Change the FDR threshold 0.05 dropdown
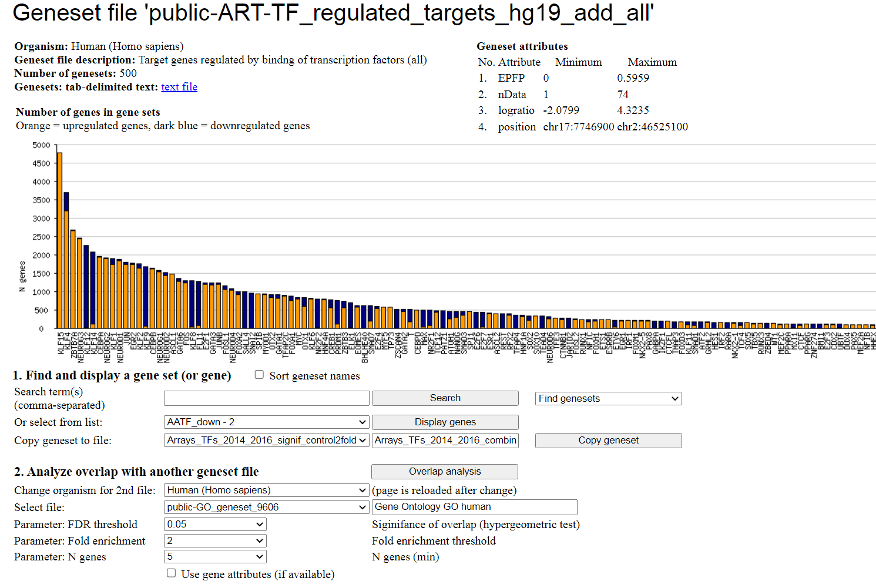 [215, 525]
